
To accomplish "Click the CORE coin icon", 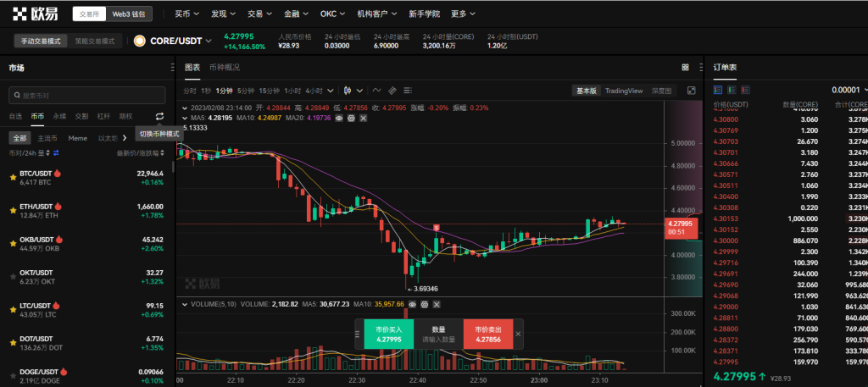I will (140, 41).
